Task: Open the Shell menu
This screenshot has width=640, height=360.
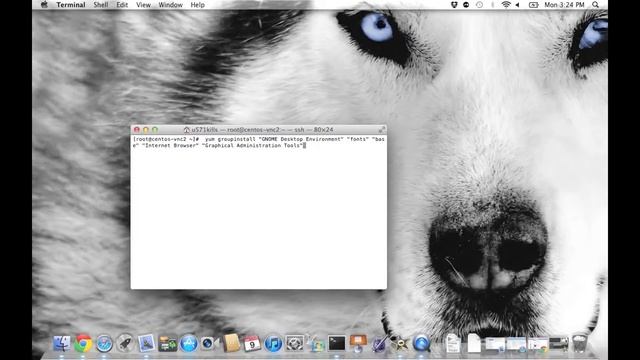Action: coord(101,5)
